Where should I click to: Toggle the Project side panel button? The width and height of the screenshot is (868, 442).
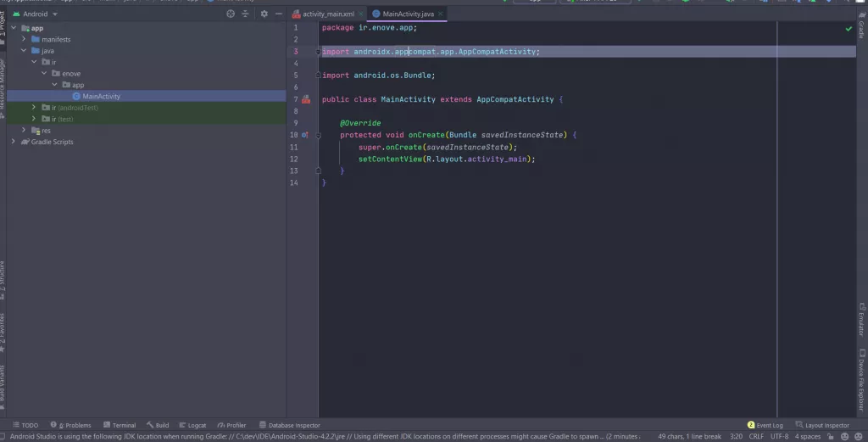coord(3,28)
